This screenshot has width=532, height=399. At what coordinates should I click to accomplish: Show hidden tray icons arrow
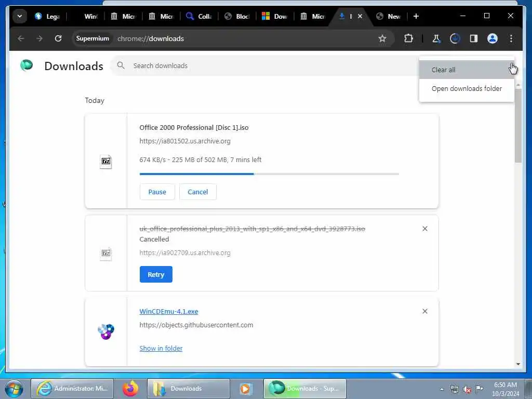pyautogui.click(x=442, y=389)
